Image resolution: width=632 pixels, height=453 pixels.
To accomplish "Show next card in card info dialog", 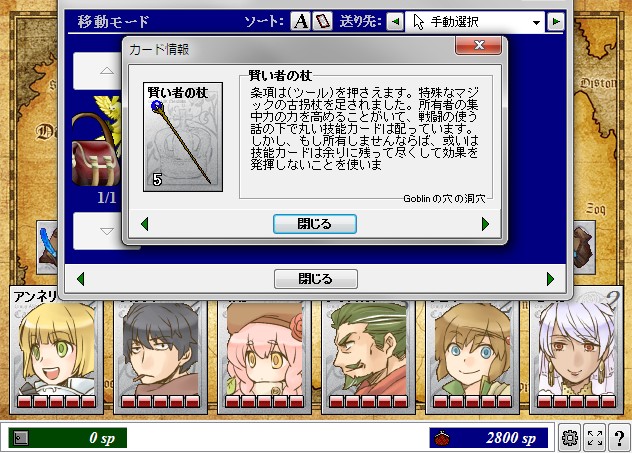I will 485,224.
